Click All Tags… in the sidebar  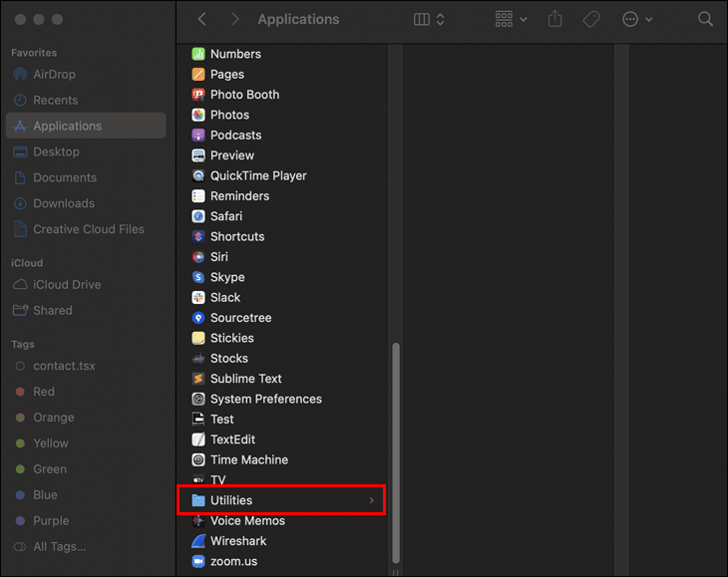(x=59, y=546)
